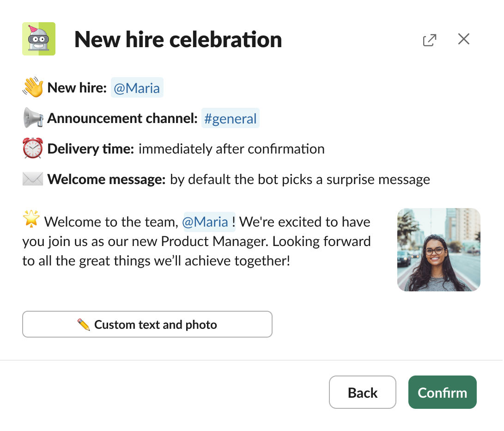Open the dialog in a new window
The height and width of the screenshot is (431, 504).
tap(430, 40)
